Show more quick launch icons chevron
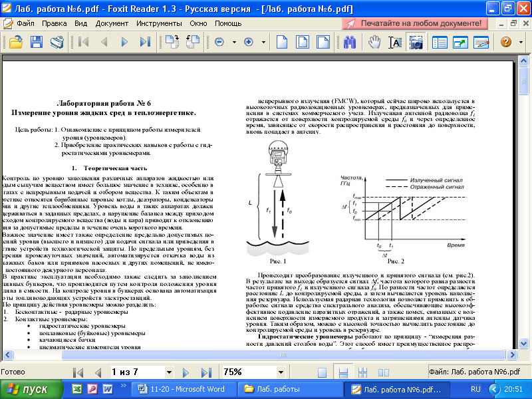The width and height of the screenshot is (532, 399). [124, 386]
